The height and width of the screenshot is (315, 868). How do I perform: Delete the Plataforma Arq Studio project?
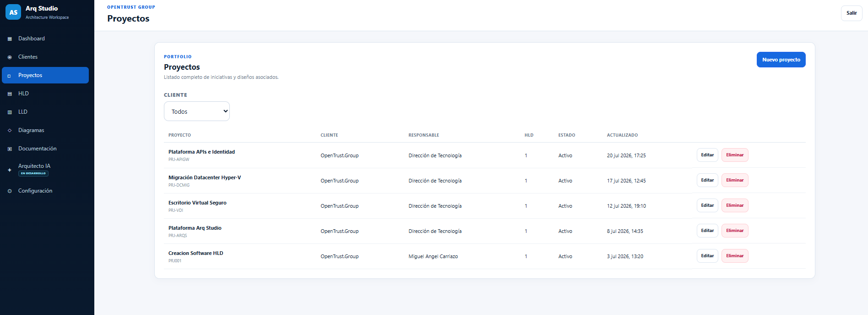pyautogui.click(x=735, y=231)
